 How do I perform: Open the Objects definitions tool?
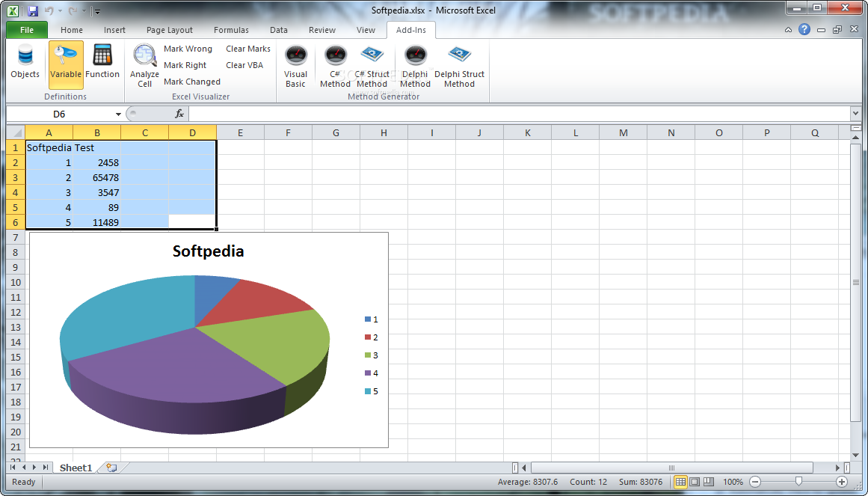[x=25, y=64]
